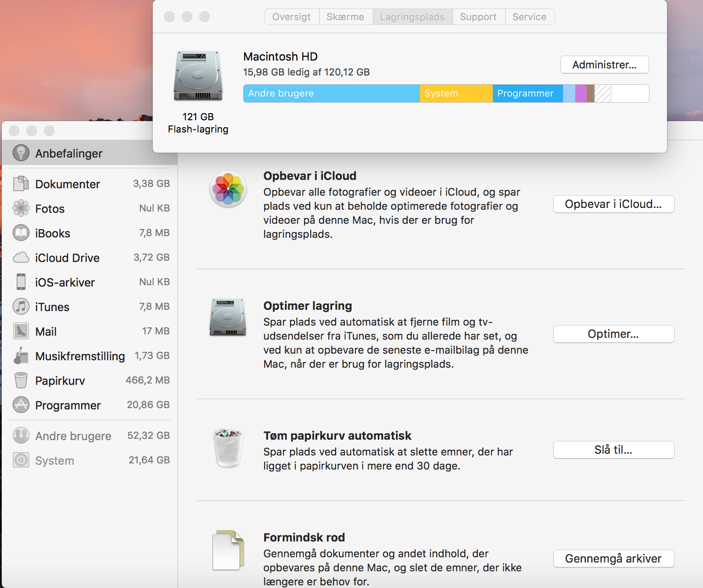Click the hard drive icon beside Optimer lagring
The height and width of the screenshot is (588, 703).
(x=228, y=317)
